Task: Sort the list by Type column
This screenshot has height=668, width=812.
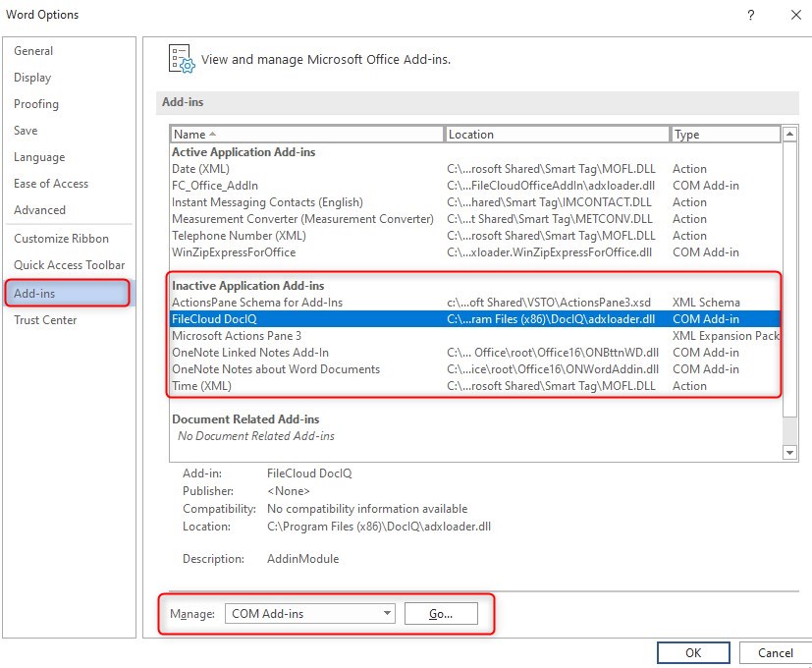Action: pos(725,135)
